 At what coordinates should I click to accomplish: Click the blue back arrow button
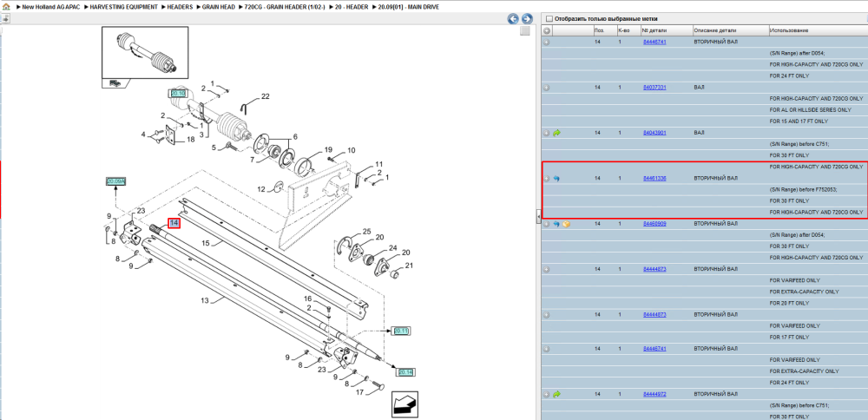tap(513, 19)
